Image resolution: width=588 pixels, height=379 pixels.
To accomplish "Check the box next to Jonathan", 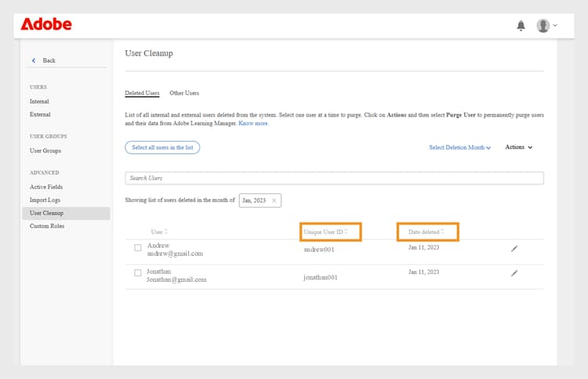I will (x=138, y=273).
